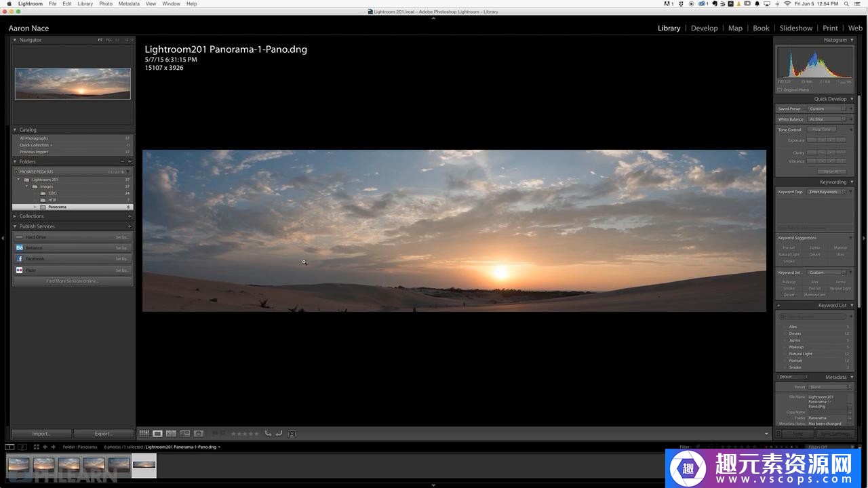The height and width of the screenshot is (488, 868).
Task: Open Survey view icon in toolbar
Action: coord(184,434)
